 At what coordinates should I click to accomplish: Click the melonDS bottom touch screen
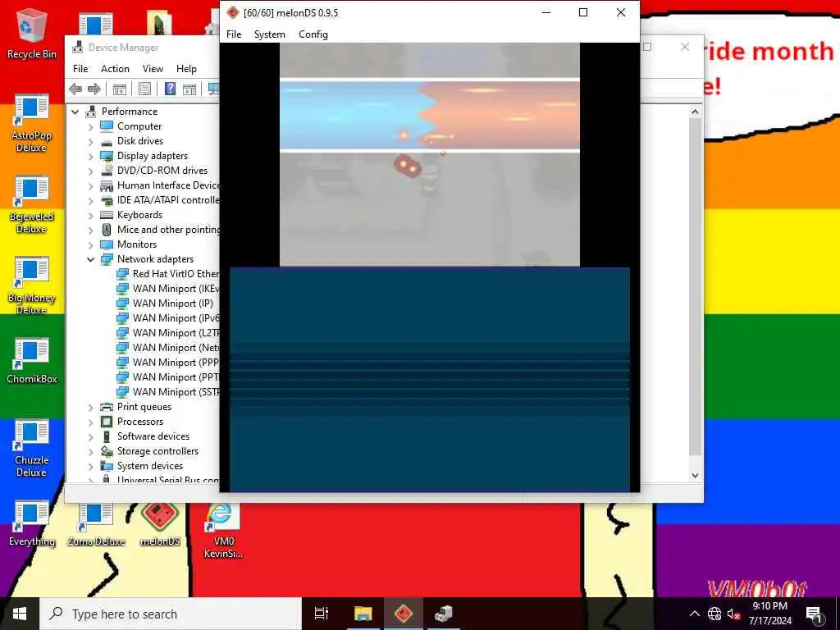430,379
